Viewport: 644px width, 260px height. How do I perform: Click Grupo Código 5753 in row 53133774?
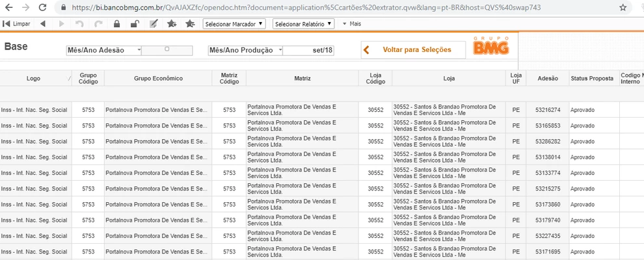point(88,173)
